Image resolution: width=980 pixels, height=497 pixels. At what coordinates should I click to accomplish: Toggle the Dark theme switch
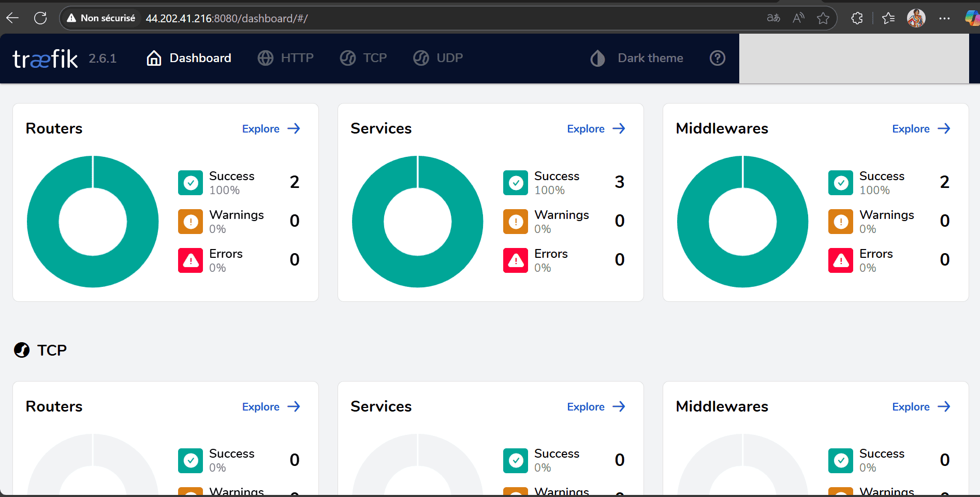click(637, 58)
